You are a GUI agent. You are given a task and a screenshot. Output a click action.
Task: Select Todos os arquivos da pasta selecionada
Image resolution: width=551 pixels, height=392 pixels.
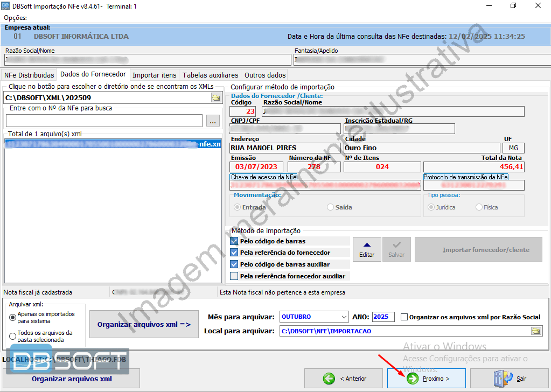(x=13, y=337)
